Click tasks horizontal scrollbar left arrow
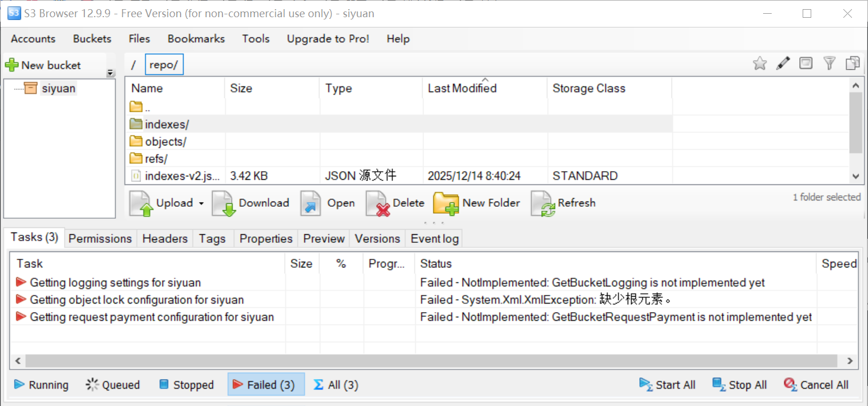Image resolution: width=868 pixels, height=406 pixels. click(17, 361)
